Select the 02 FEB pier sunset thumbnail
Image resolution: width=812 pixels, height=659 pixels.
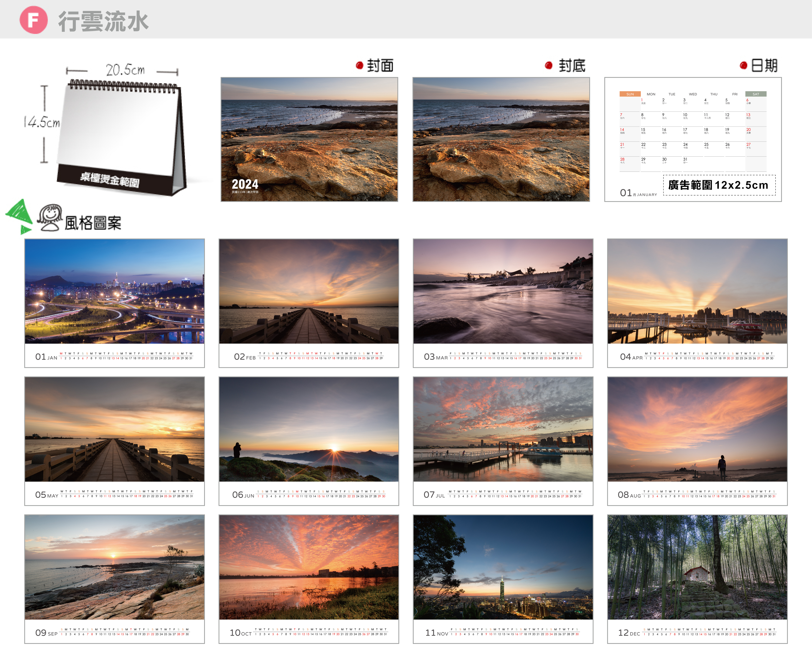click(309, 291)
